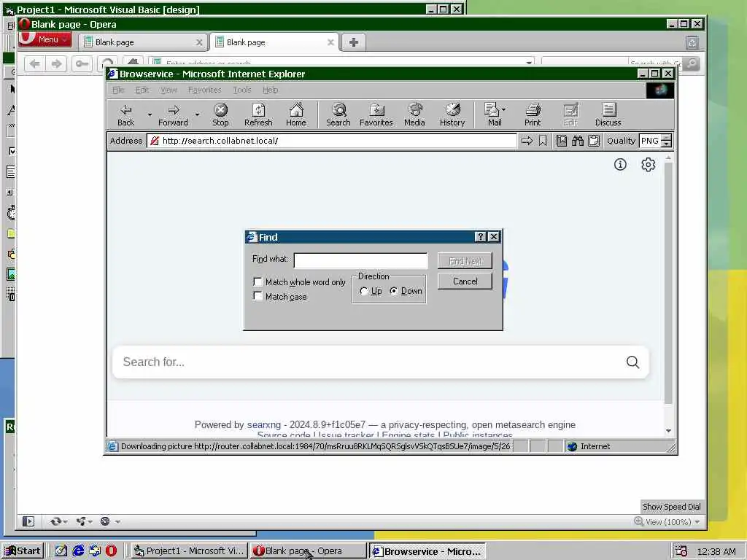The height and width of the screenshot is (560, 747).
Task: Open the Search pane toolbar button
Action: [x=338, y=115]
